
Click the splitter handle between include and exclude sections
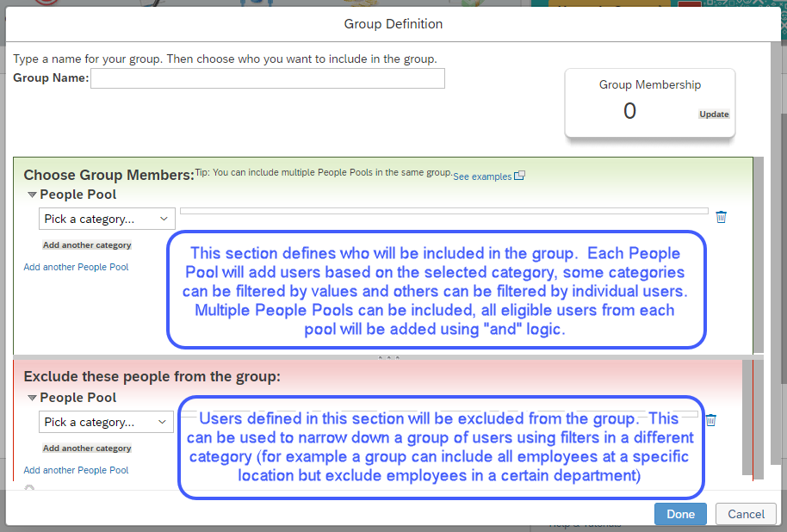coord(388,357)
